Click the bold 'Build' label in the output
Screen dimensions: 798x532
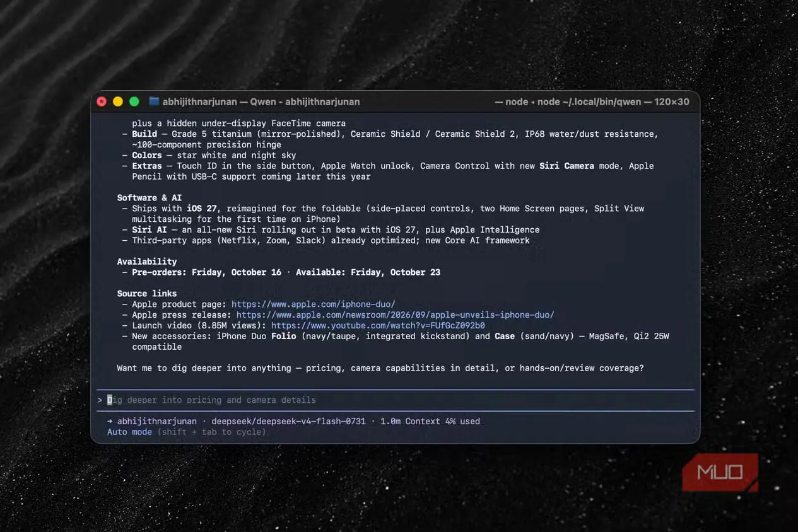click(144, 134)
